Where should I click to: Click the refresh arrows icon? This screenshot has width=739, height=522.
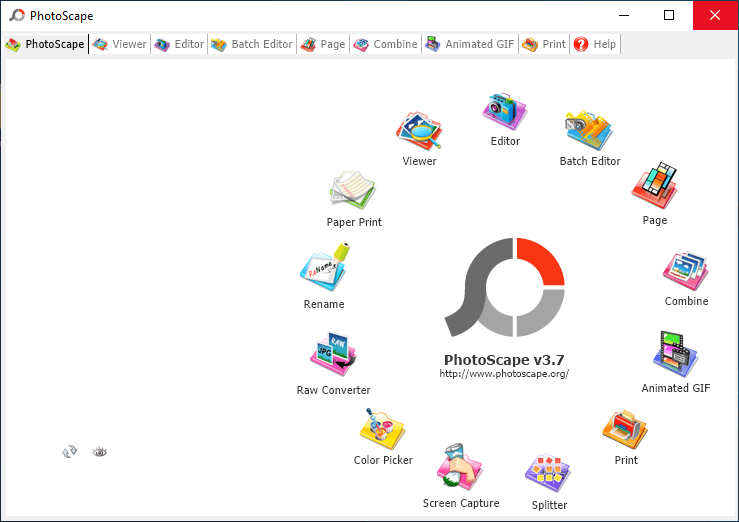point(69,452)
